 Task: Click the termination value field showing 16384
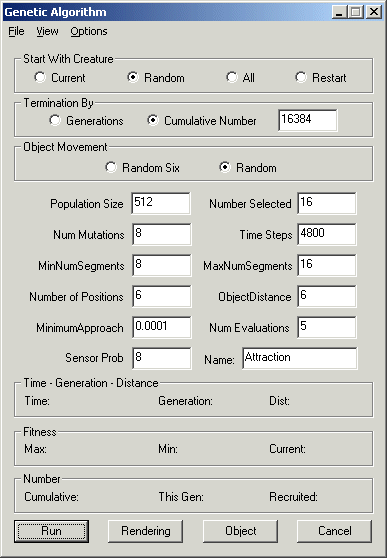click(x=308, y=120)
